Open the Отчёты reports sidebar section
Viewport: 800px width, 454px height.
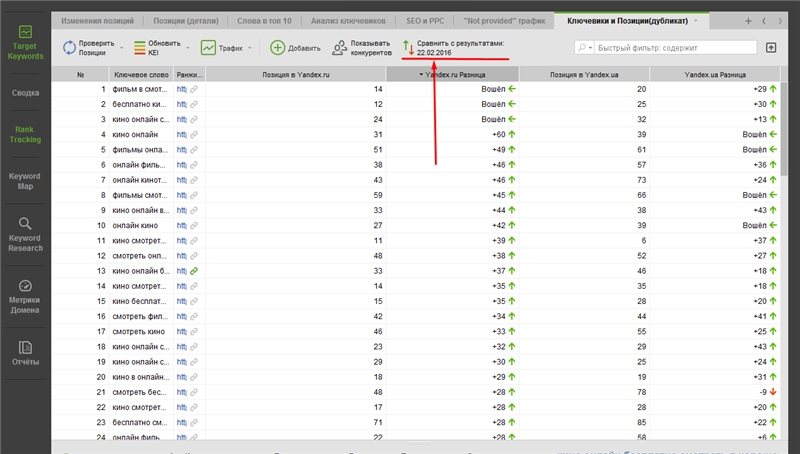25,353
